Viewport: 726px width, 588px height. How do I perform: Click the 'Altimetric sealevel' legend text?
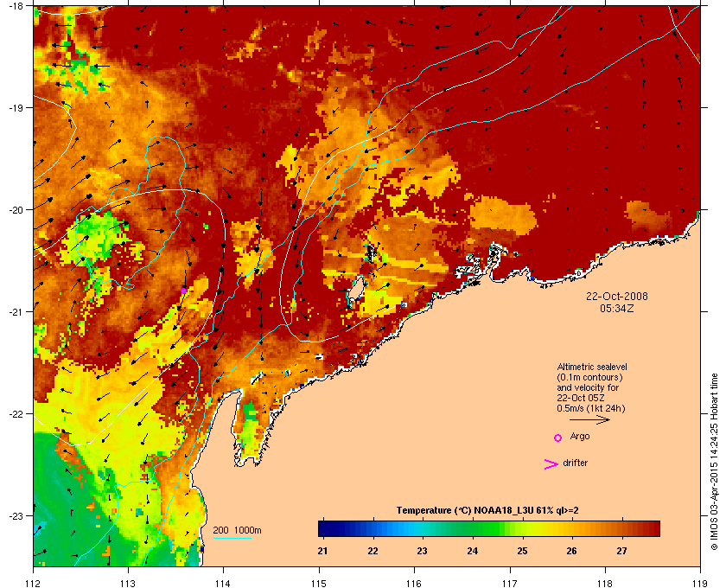pyautogui.click(x=592, y=367)
